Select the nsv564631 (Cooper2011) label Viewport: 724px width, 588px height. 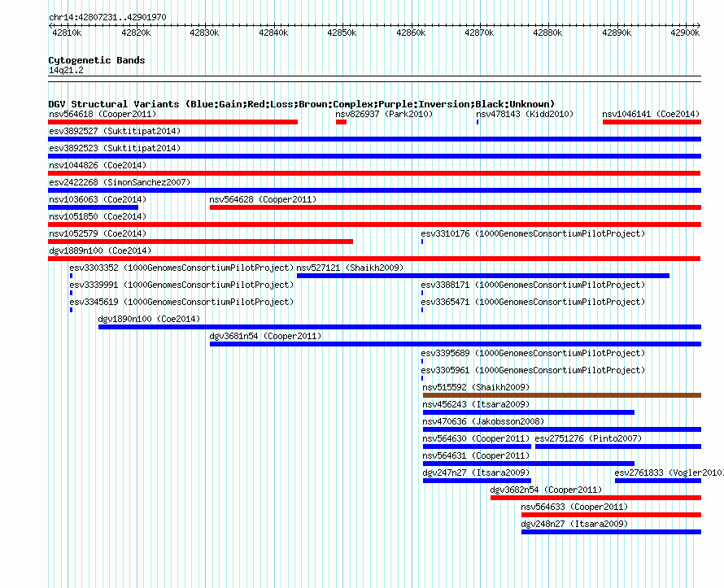pos(476,455)
